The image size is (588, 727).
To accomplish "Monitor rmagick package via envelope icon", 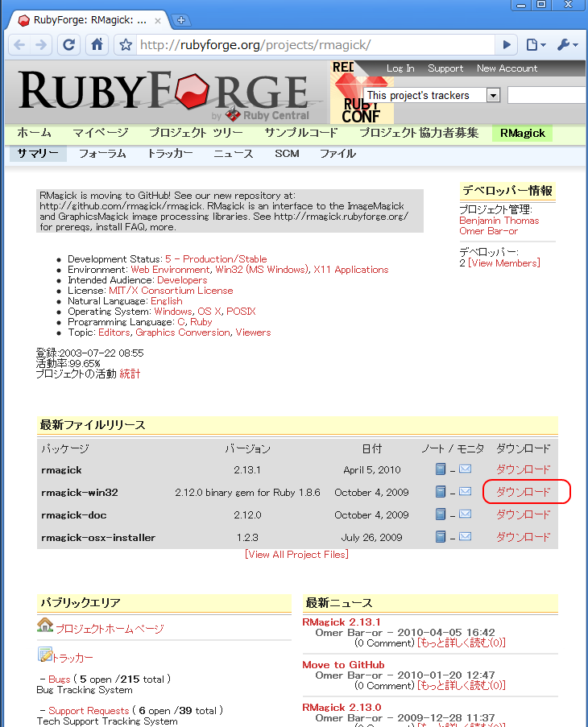I will point(465,469).
